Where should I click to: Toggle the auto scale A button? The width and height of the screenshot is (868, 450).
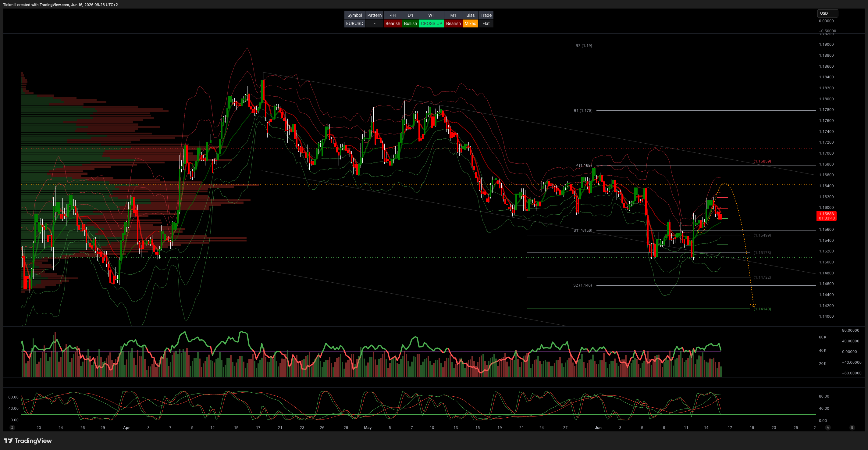pyautogui.click(x=827, y=427)
